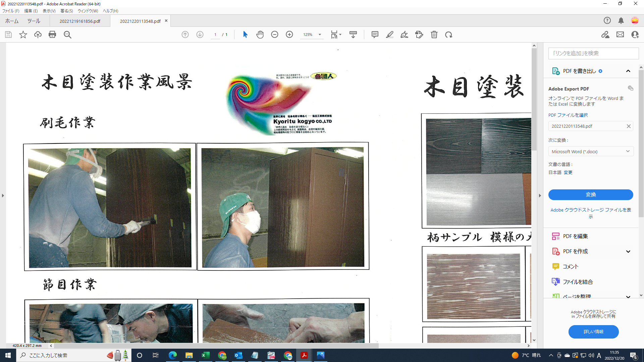
Task: Star the file with the bookmark icon
Action: [x=23, y=35]
